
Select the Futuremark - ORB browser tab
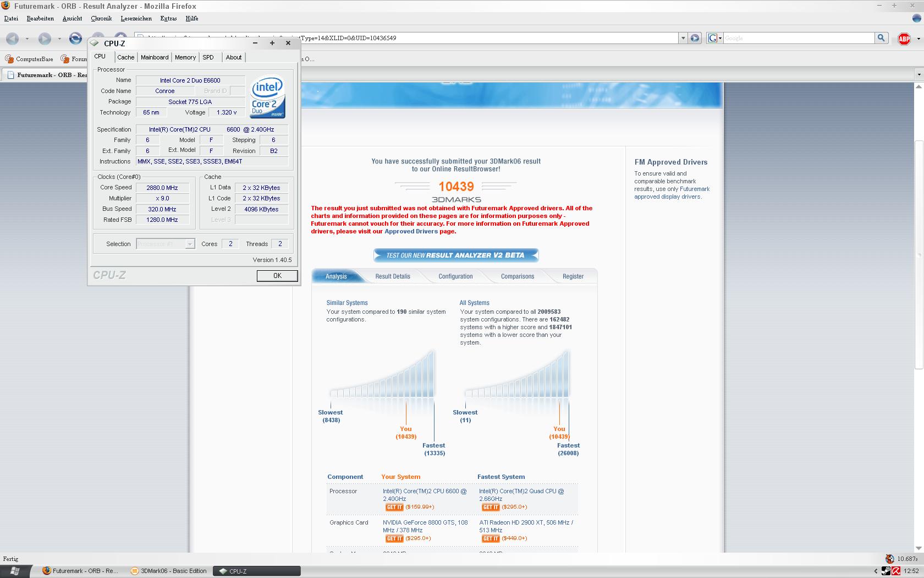46,75
